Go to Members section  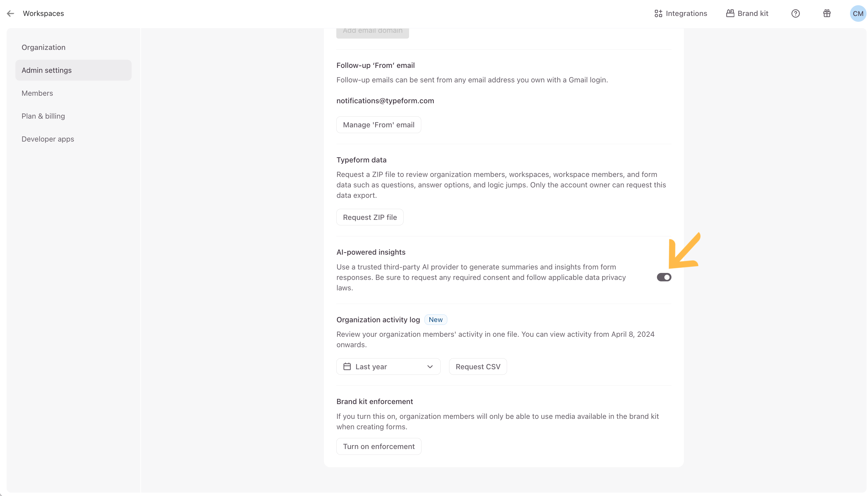coord(37,93)
